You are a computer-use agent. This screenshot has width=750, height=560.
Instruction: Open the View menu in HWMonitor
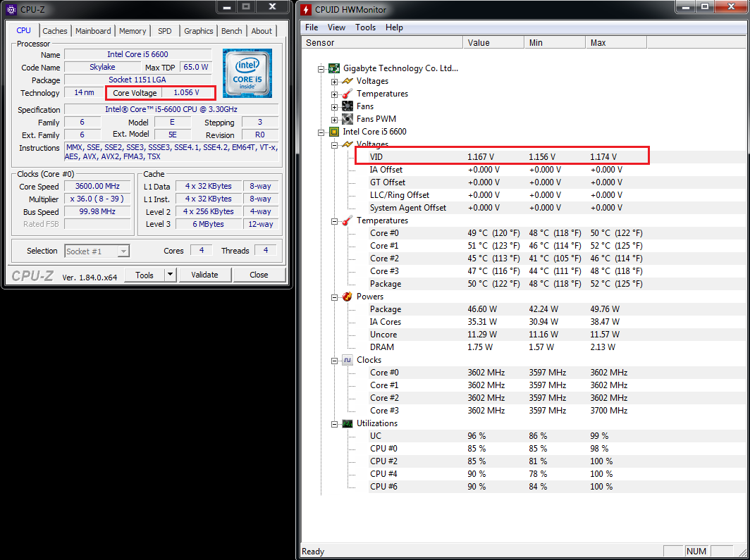pos(336,27)
